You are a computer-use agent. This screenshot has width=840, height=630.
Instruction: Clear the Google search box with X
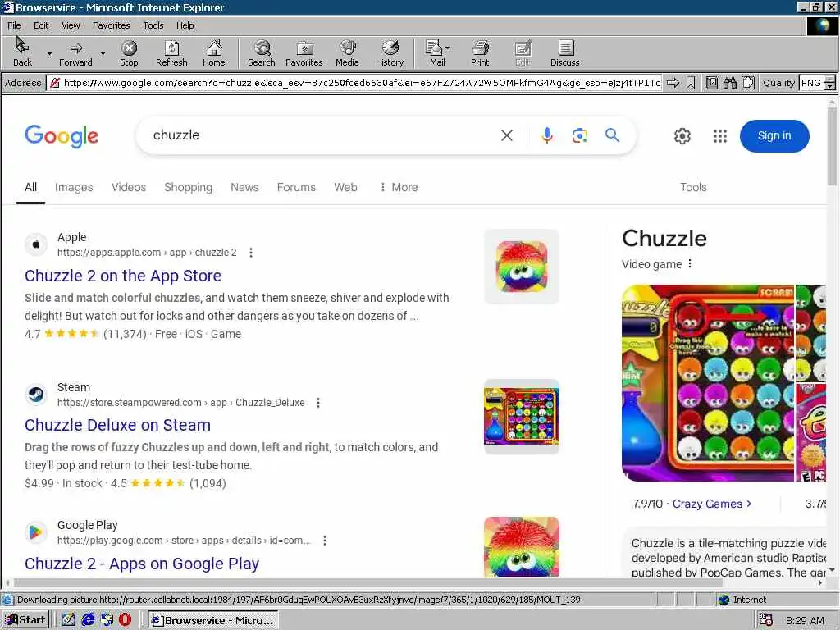tap(507, 135)
